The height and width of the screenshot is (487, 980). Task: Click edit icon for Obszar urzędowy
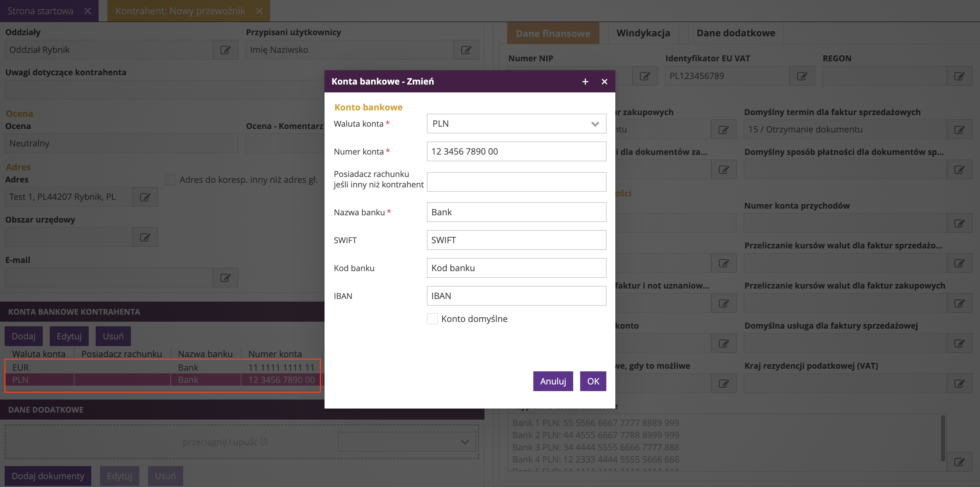[145, 237]
